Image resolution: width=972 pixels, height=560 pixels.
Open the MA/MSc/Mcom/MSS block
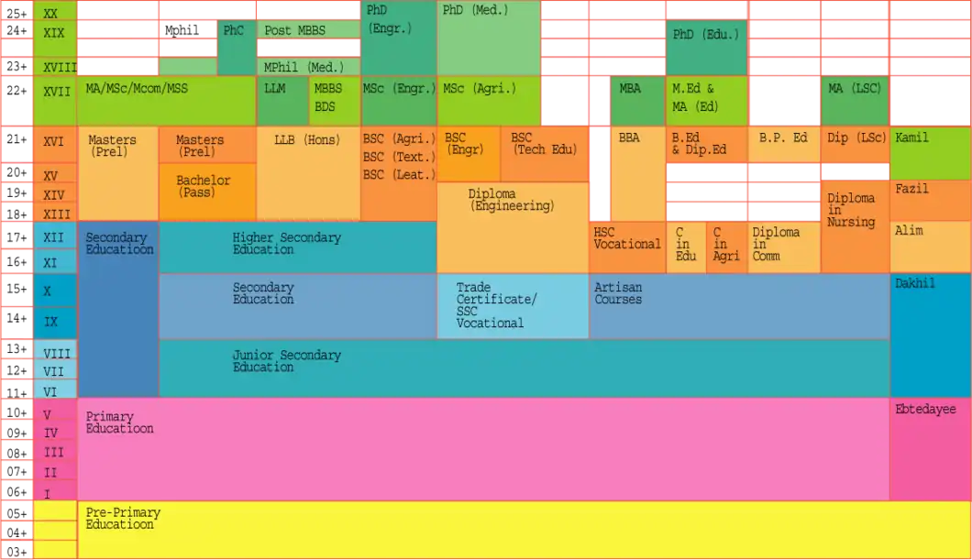pyautogui.click(x=165, y=101)
